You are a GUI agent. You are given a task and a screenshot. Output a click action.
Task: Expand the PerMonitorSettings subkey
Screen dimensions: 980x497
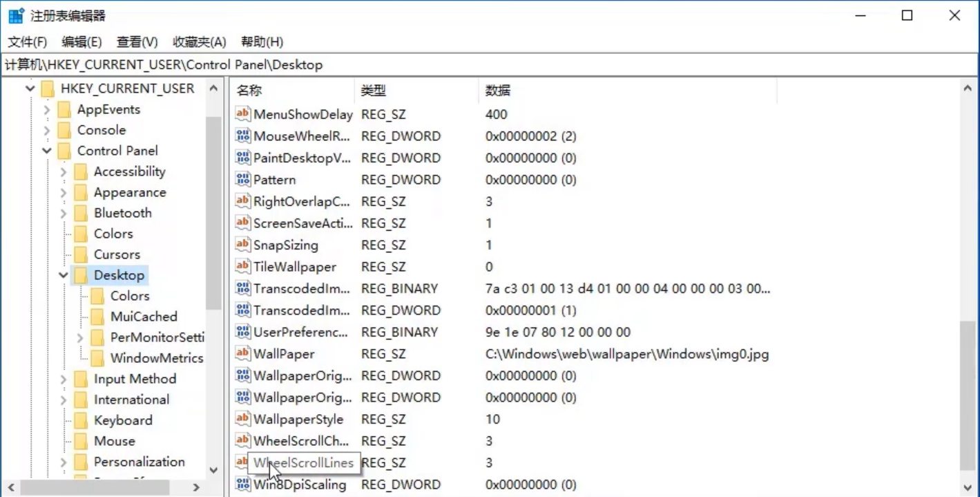[80, 337]
